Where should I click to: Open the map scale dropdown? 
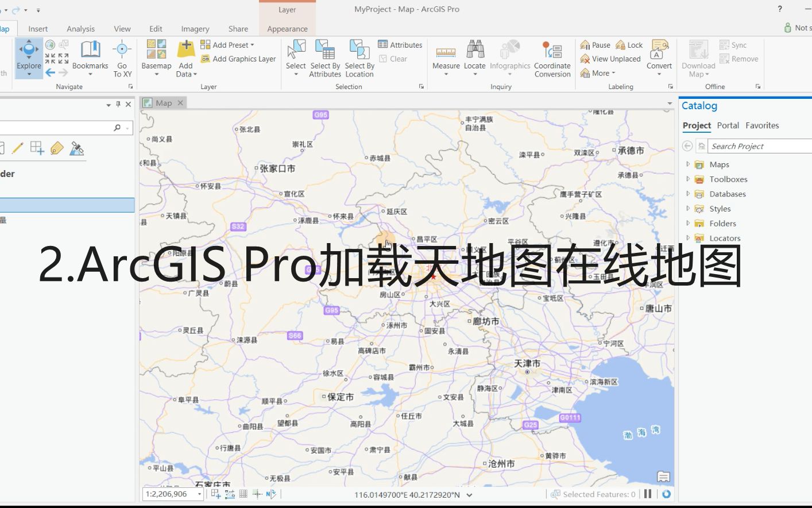point(199,494)
